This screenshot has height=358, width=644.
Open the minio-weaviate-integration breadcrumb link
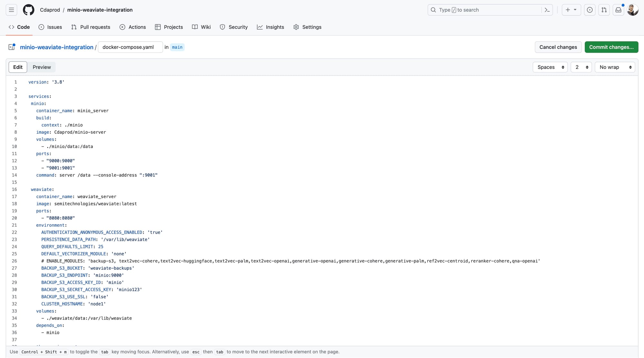[57, 47]
